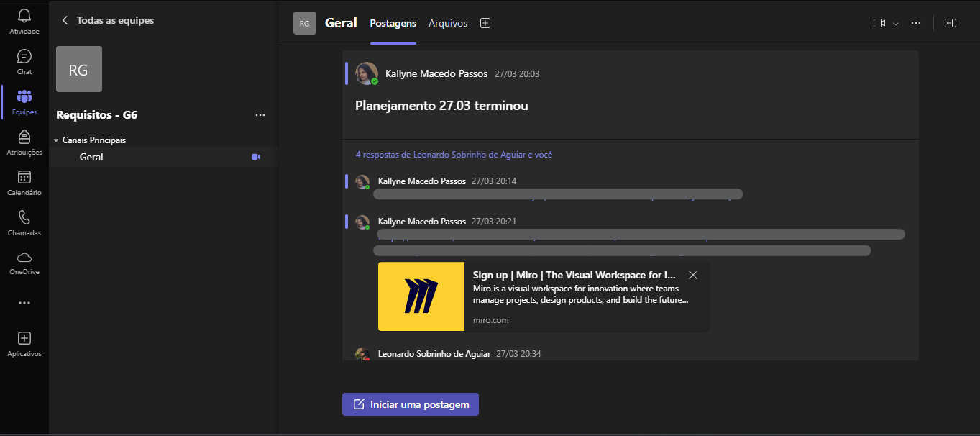Viewport: 980px width, 436px height.
Task: Add a new tab to the channel
Action: click(485, 22)
